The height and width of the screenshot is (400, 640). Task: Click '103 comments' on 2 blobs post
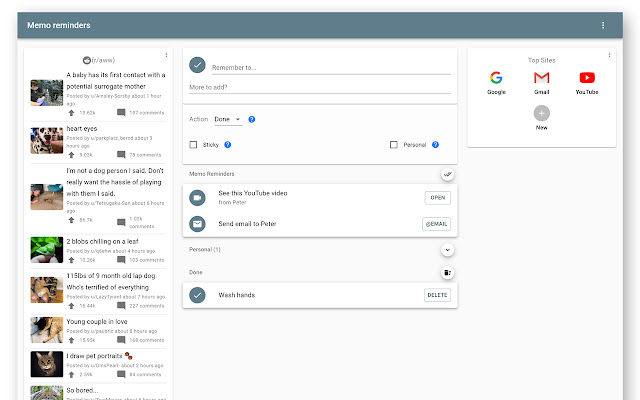[x=147, y=260]
